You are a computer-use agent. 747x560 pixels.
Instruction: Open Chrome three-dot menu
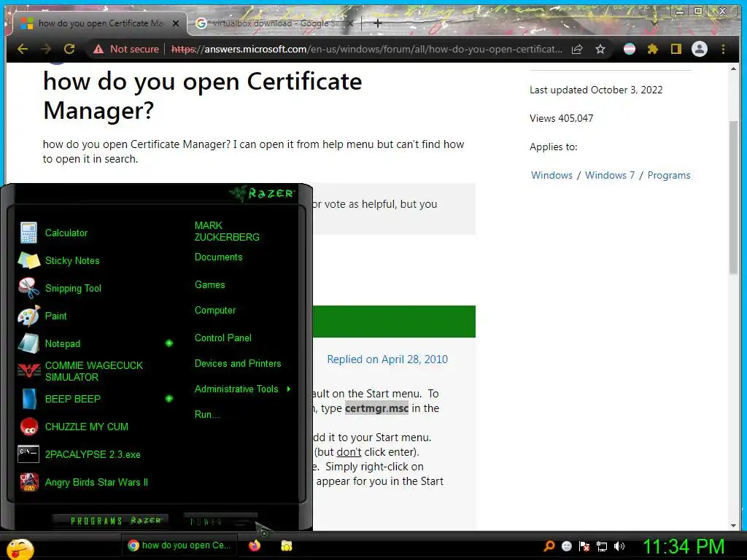[x=723, y=49]
